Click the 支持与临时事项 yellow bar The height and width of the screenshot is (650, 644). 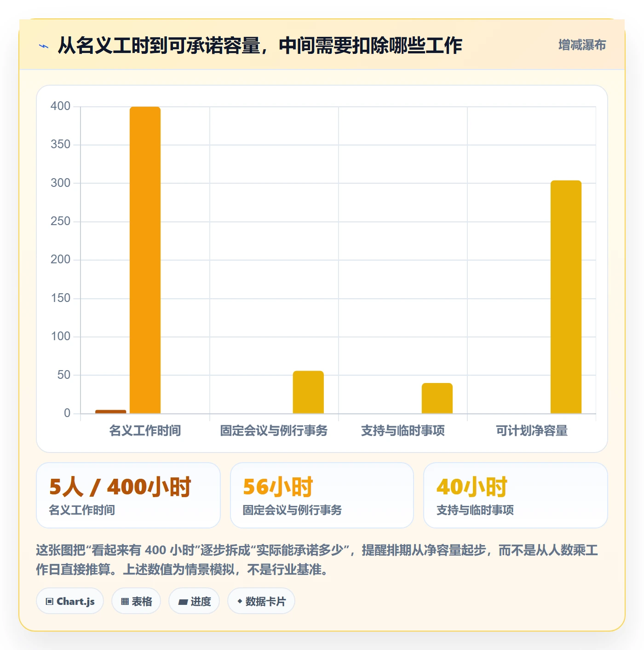coord(437,398)
